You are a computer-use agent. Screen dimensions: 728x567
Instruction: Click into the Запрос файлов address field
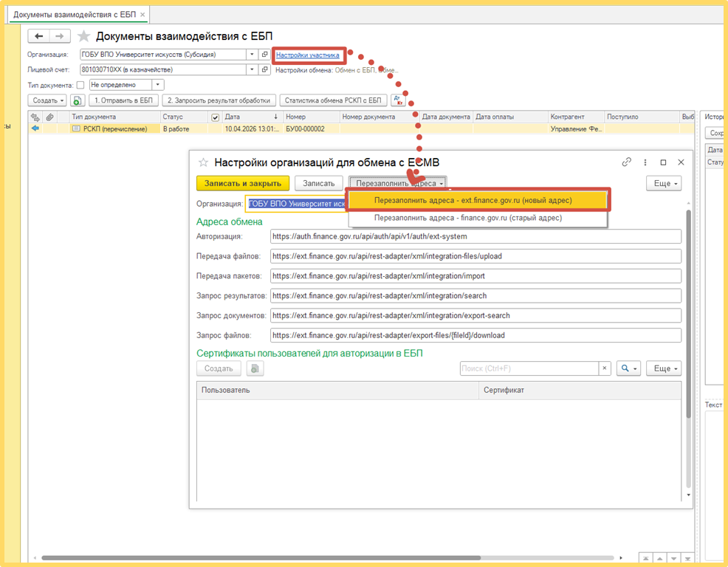[x=476, y=335]
